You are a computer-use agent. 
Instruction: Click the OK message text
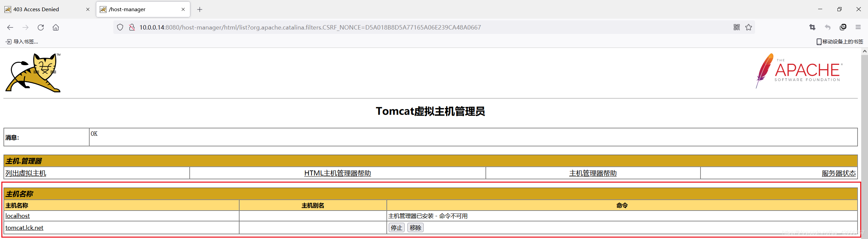(94, 134)
